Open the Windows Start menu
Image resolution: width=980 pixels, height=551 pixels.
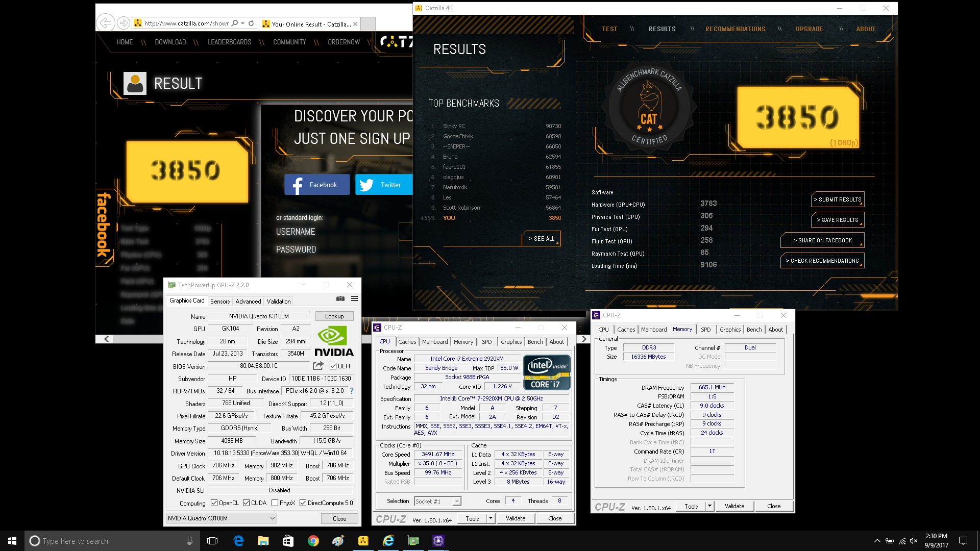12,541
